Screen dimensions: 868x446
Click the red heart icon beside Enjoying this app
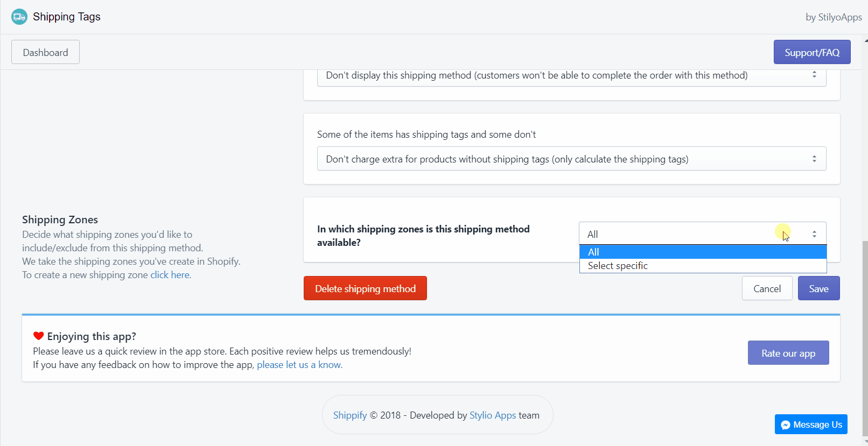click(x=38, y=336)
